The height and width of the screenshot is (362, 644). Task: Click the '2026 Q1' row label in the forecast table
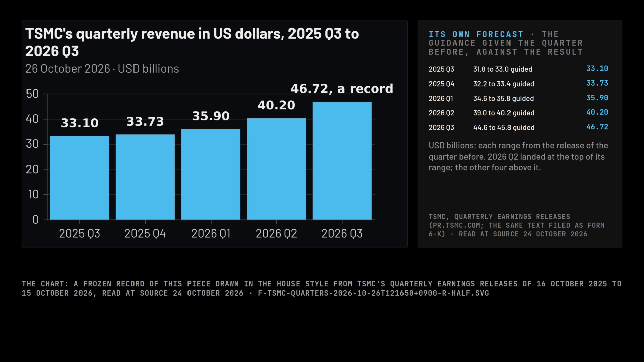click(x=441, y=99)
